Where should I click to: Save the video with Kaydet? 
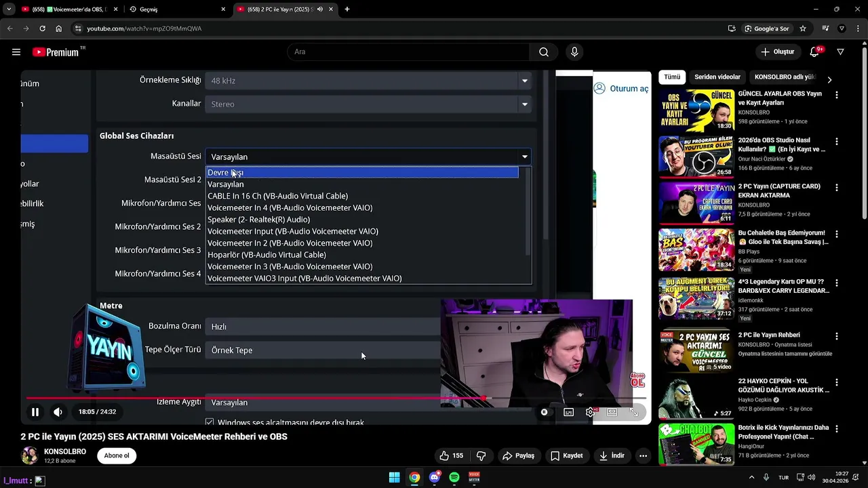(567, 455)
